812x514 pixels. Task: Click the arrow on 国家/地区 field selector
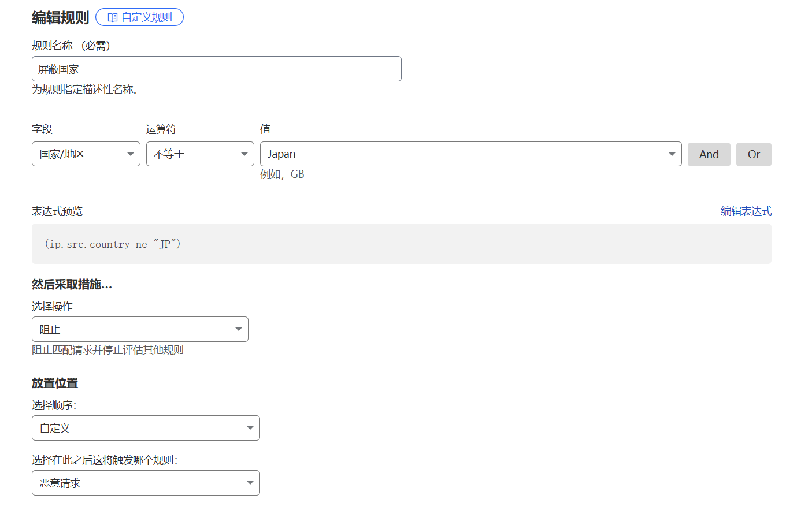pos(130,154)
